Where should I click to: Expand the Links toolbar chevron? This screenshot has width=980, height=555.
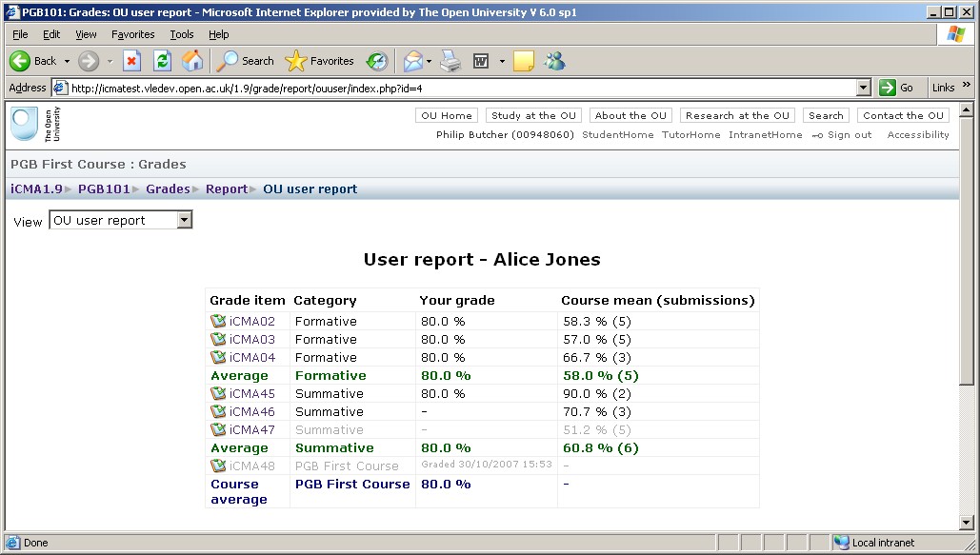tap(967, 85)
